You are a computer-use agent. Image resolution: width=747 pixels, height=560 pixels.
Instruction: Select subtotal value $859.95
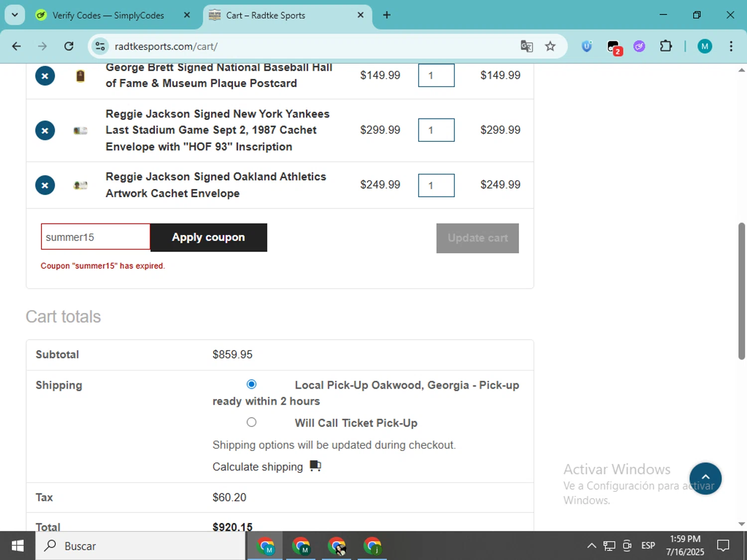point(233,354)
